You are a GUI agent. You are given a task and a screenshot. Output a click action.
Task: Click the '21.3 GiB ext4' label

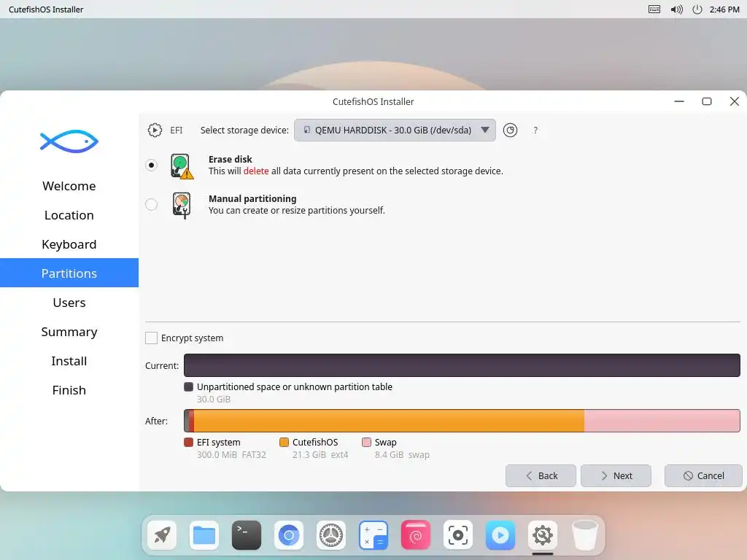click(320, 455)
